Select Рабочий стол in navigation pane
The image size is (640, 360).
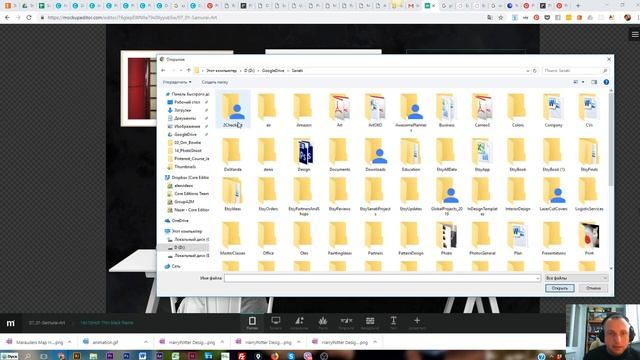coord(187,102)
